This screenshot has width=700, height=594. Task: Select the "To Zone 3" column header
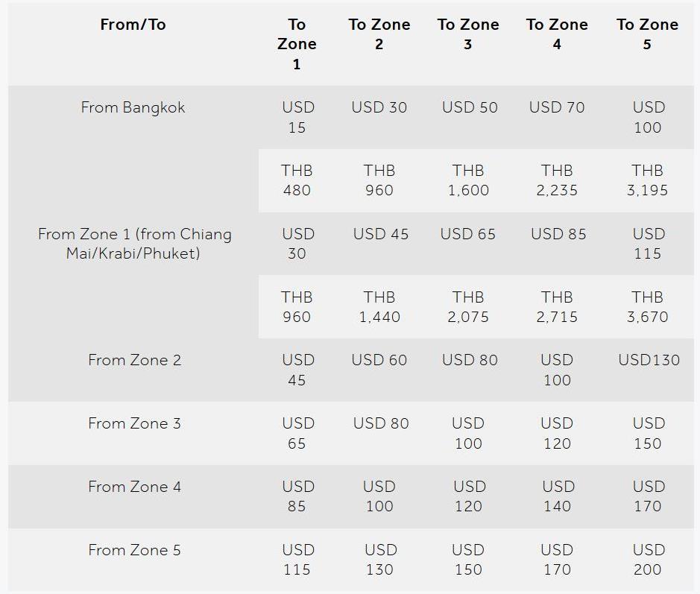pos(468,34)
